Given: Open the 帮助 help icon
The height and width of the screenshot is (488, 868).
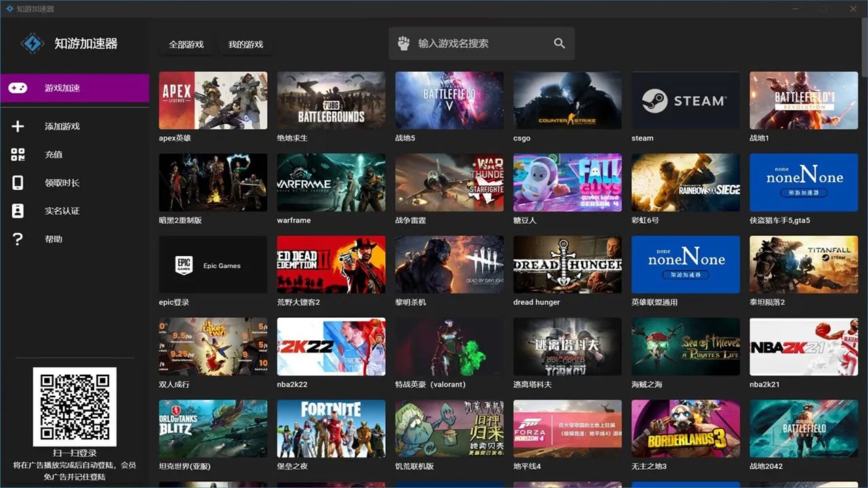Looking at the screenshot, I should click(18, 239).
